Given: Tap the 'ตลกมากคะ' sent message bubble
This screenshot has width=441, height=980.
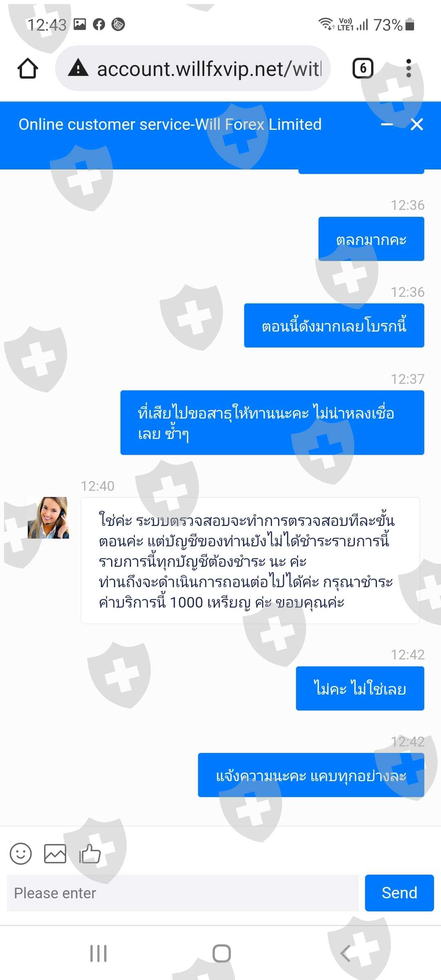Looking at the screenshot, I should [371, 239].
